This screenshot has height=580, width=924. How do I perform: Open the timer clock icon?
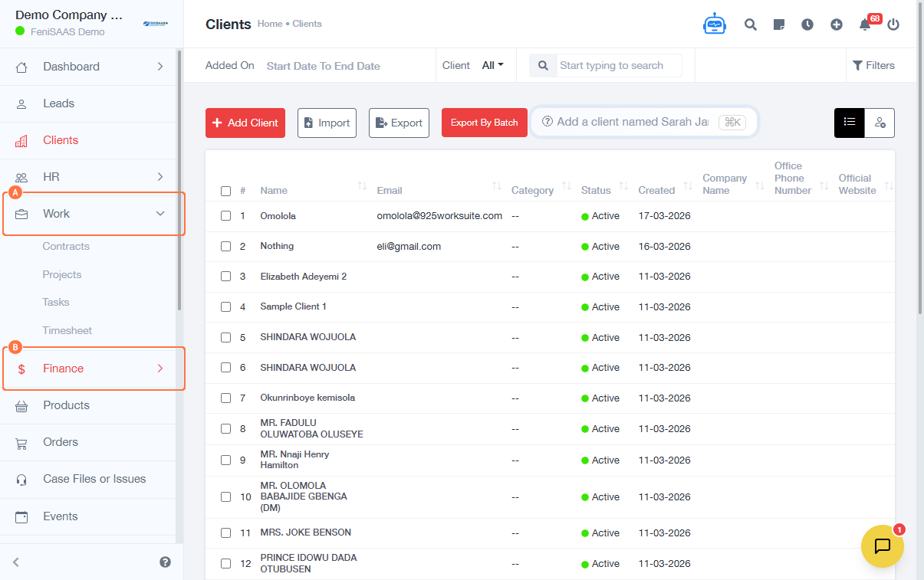(807, 25)
